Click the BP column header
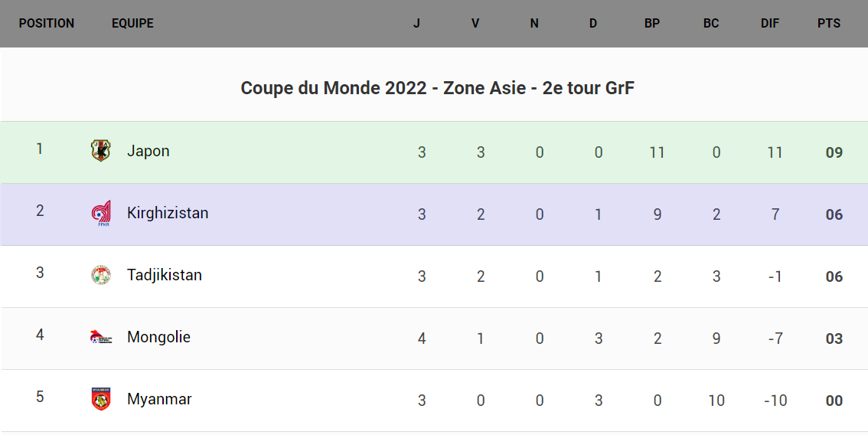Viewport: 868px width, 435px height. click(x=652, y=23)
